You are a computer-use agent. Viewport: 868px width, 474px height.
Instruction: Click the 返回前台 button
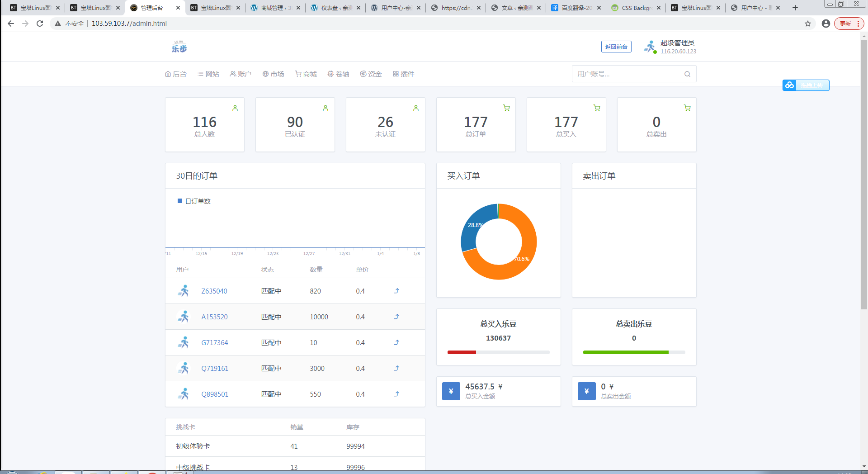click(616, 47)
